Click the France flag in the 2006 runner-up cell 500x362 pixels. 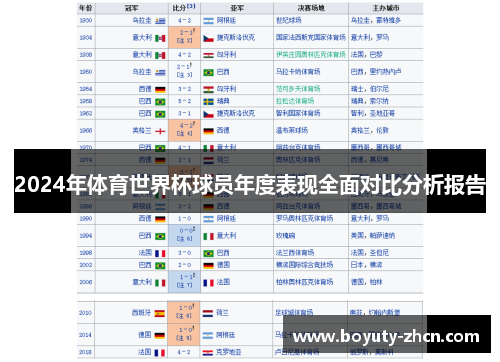[208, 283]
